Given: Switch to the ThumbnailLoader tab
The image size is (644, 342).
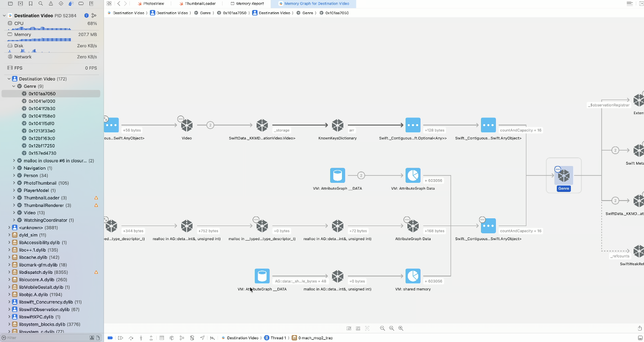Looking at the screenshot, I should click(x=197, y=4).
